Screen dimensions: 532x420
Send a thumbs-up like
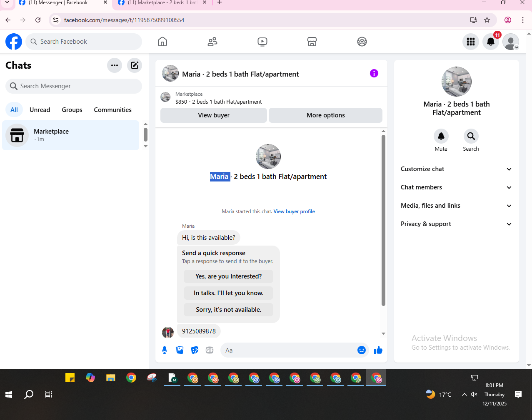378,350
